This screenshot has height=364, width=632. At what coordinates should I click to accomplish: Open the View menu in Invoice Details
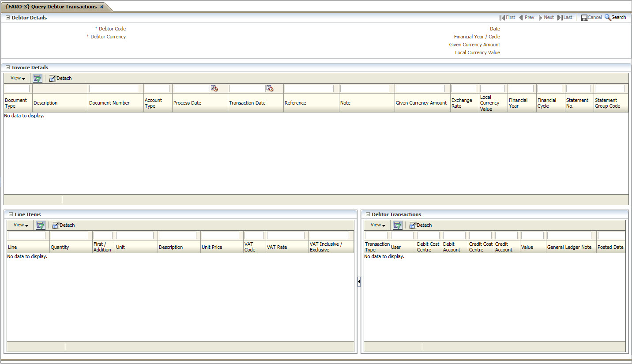click(16, 78)
